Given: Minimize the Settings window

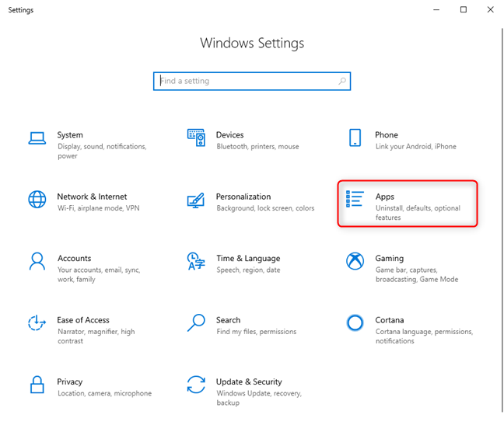Looking at the screenshot, I should [436, 9].
